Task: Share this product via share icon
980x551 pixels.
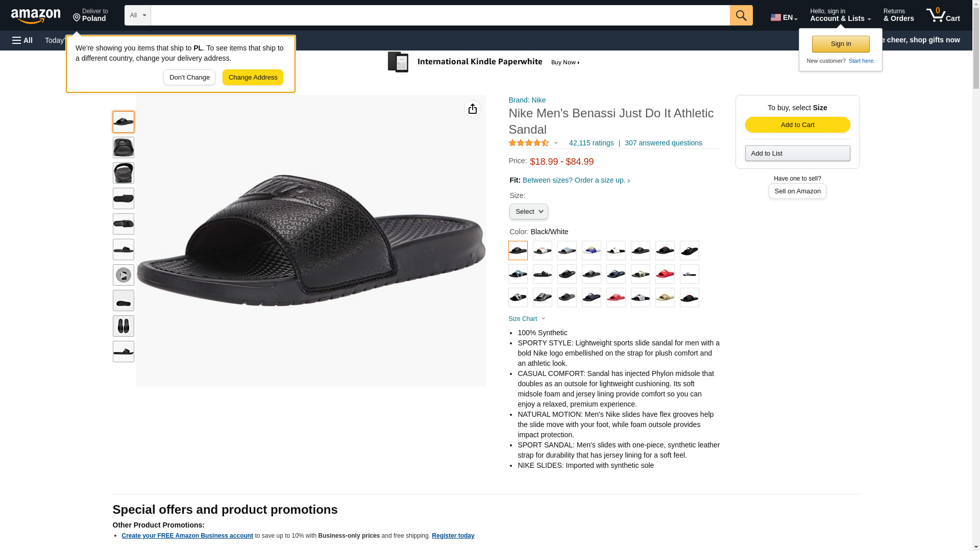Action: (x=473, y=109)
